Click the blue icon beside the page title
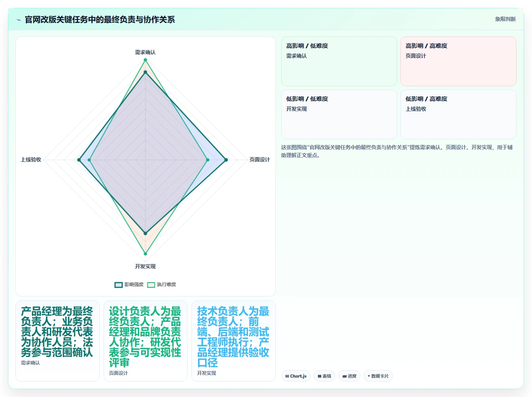 point(19,20)
